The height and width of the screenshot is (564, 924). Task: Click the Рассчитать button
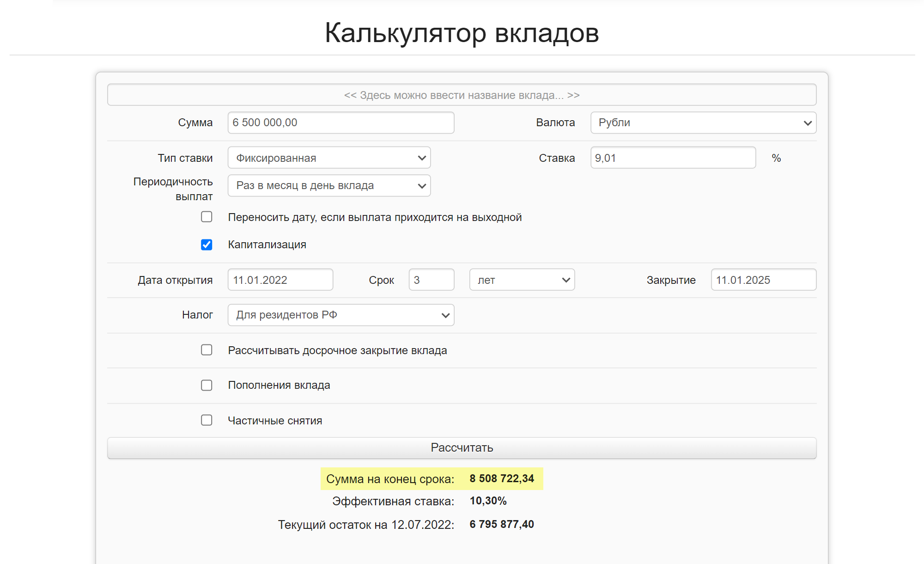pos(462,448)
